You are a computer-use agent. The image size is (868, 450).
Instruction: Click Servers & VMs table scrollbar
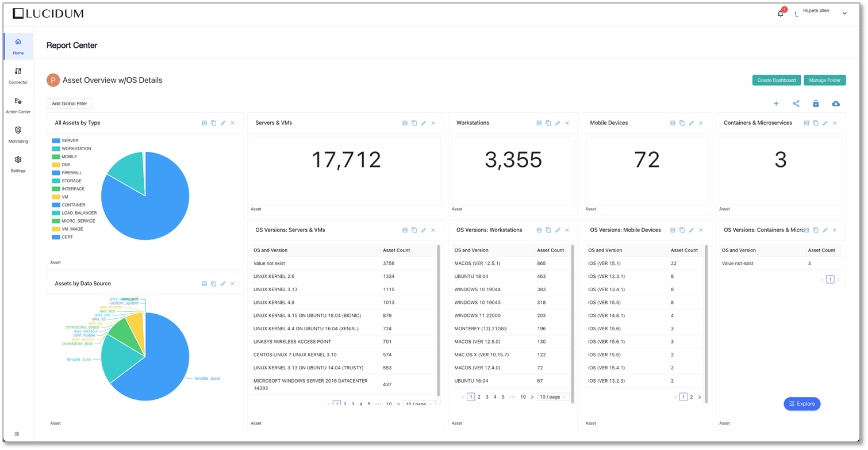439,320
